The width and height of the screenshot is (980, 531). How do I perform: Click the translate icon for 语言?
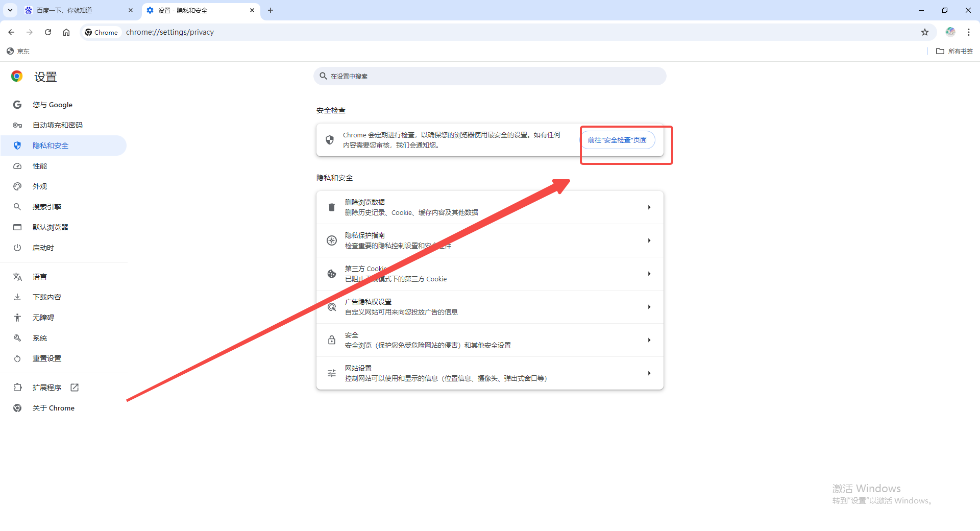17,277
